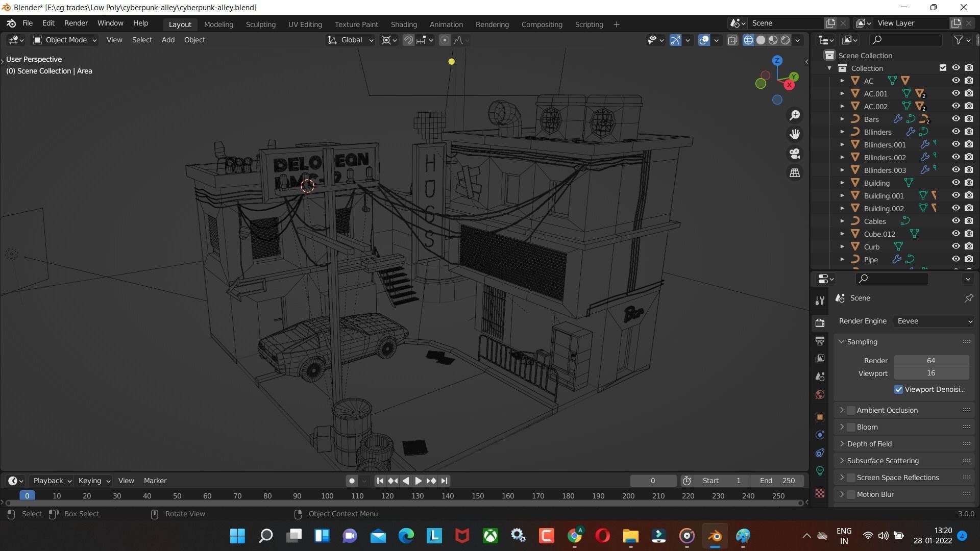Click the zoom view magnifier icon
The image size is (980, 551).
point(795,115)
